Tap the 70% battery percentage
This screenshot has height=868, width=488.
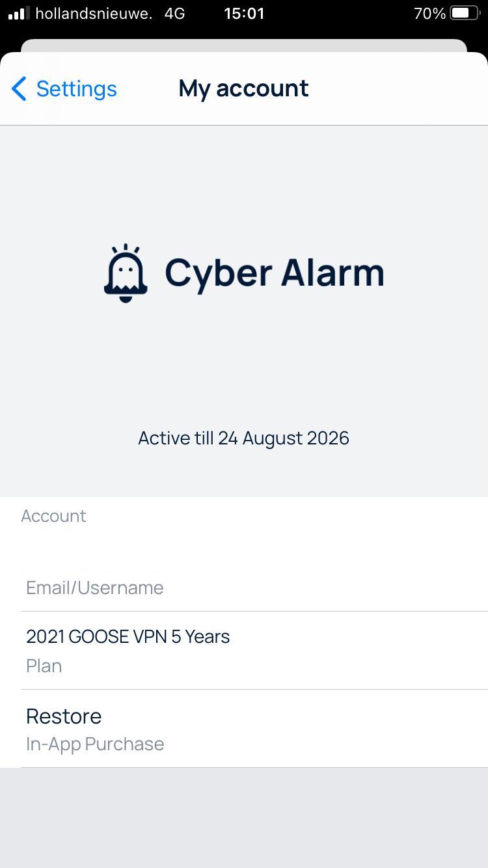pyautogui.click(x=429, y=13)
